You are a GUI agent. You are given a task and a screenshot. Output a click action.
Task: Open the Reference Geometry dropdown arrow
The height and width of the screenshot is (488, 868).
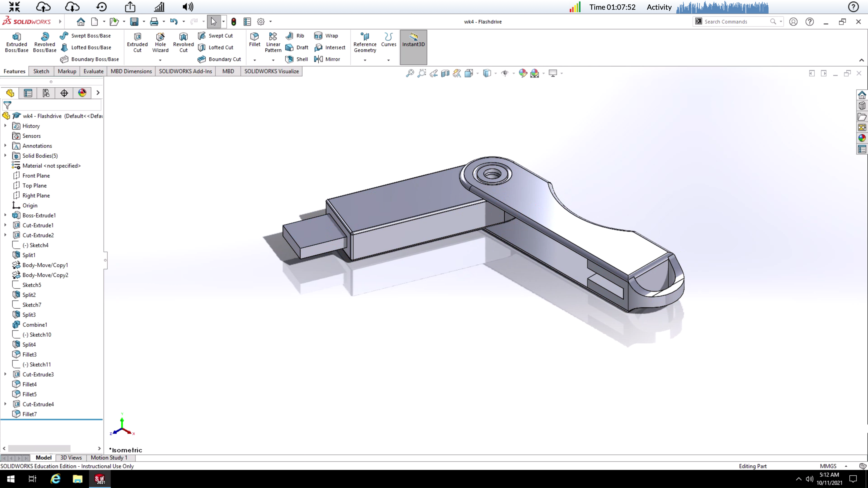[x=365, y=60]
